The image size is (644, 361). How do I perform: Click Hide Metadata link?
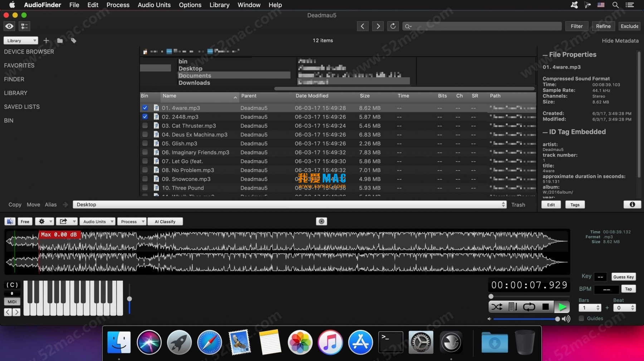pyautogui.click(x=620, y=41)
